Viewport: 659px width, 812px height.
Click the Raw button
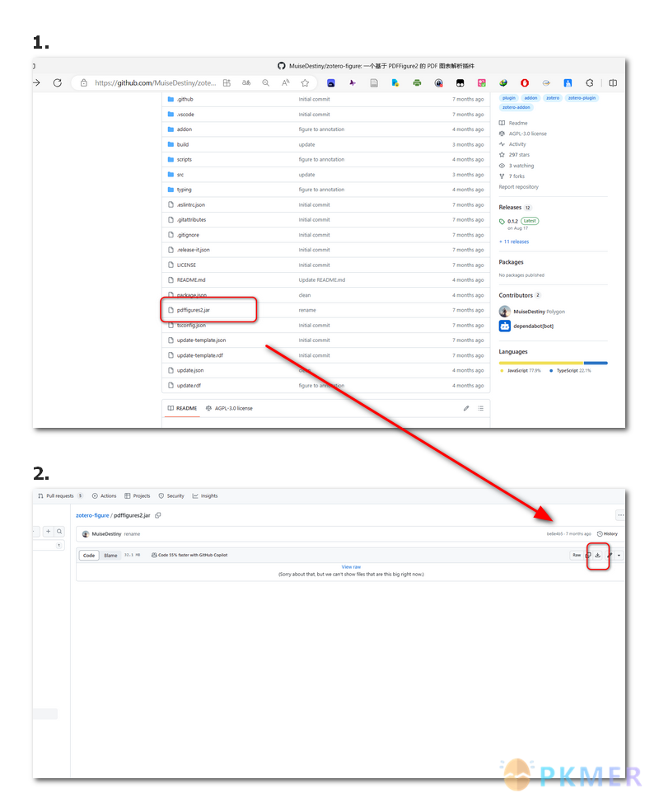pos(577,555)
